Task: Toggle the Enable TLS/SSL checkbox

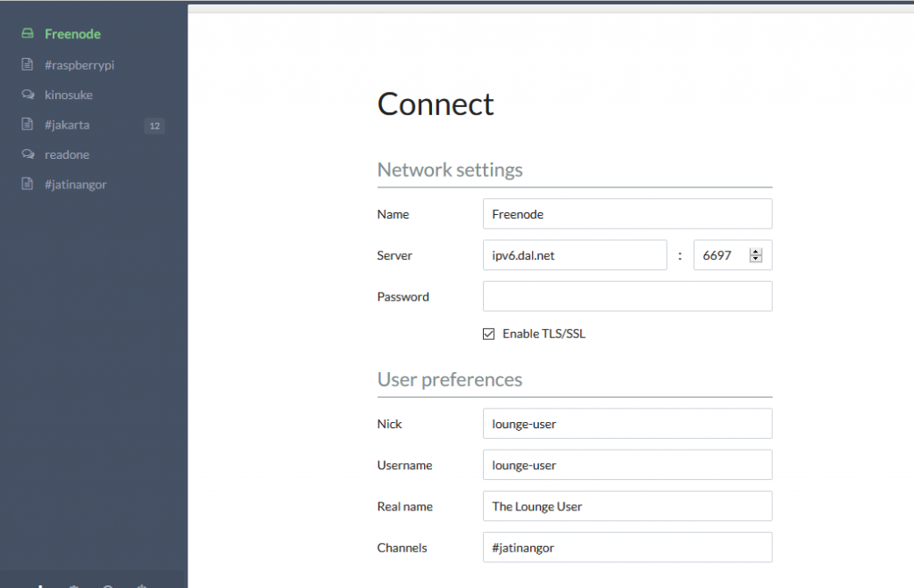Action: pos(488,334)
